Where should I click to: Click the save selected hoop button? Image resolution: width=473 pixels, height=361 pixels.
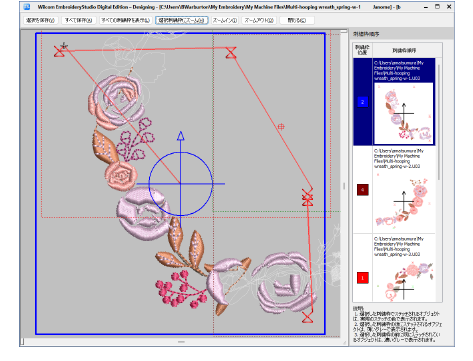point(41,20)
